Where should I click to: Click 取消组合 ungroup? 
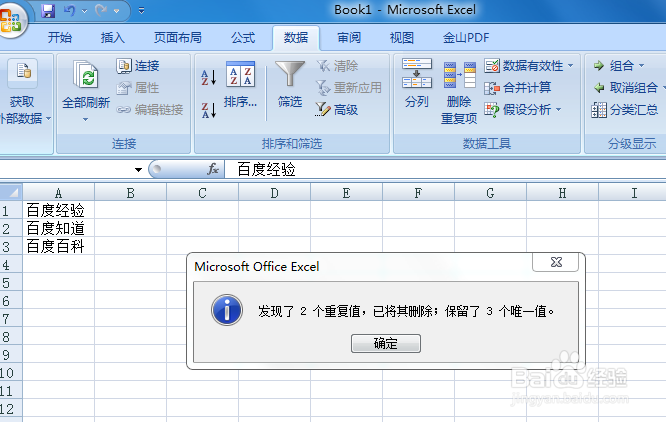coord(625,87)
